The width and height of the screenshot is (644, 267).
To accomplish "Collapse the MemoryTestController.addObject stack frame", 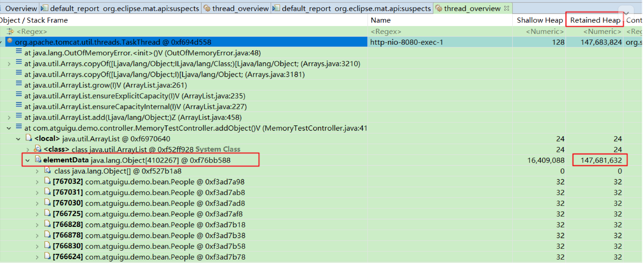I will click(9, 128).
